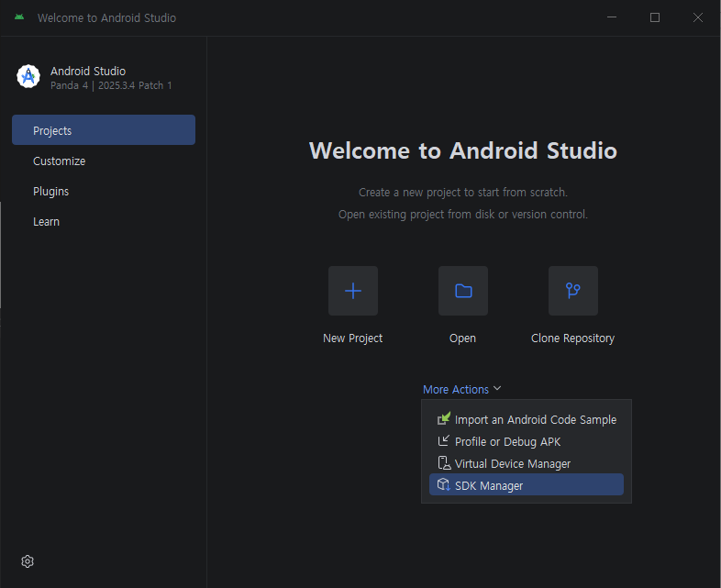Viewport: 721px width, 588px height.
Task: Click the Import Android Code Sample icon
Action: click(x=444, y=419)
